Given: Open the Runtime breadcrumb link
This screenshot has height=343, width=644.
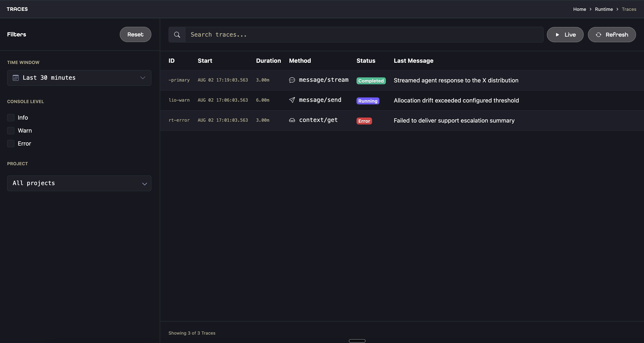Looking at the screenshot, I should 604,9.
